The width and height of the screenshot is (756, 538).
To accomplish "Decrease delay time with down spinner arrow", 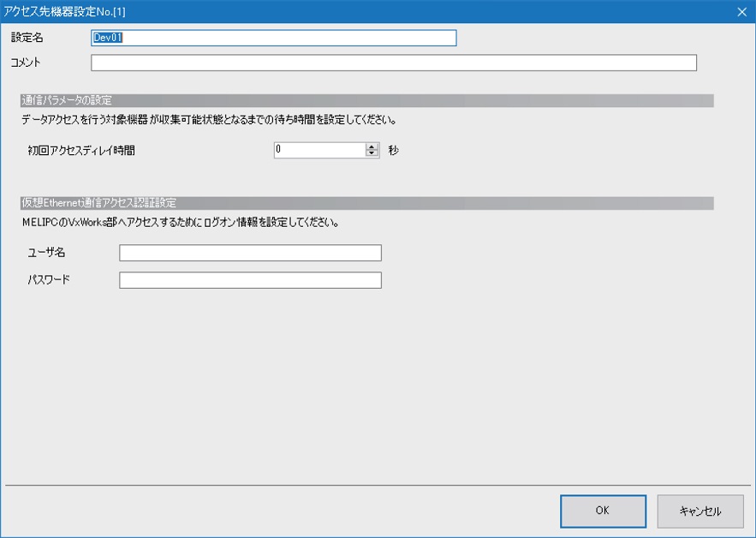I will (372, 154).
